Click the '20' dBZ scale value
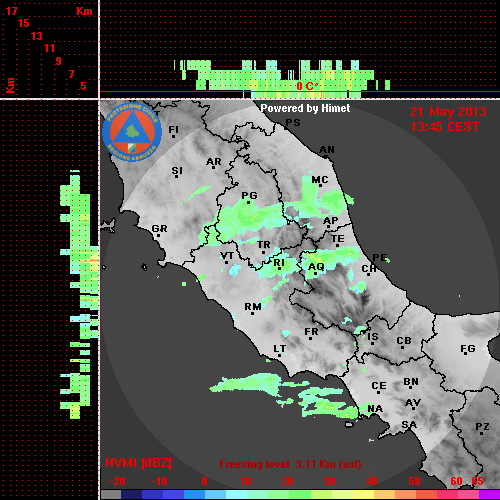Screen dimensions: 500x500 287,481
